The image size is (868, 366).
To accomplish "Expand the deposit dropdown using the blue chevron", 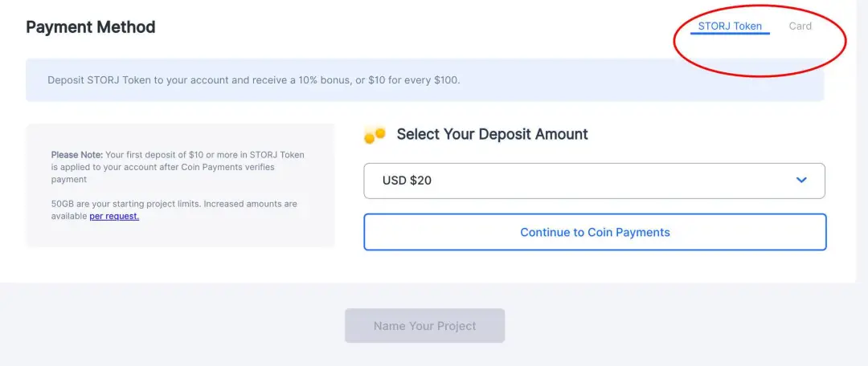I will tap(801, 181).
